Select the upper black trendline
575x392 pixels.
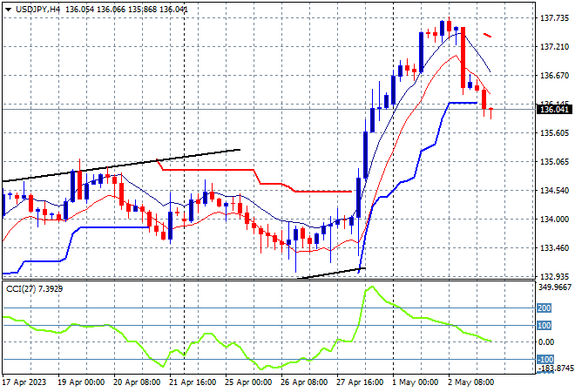coord(121,166)
